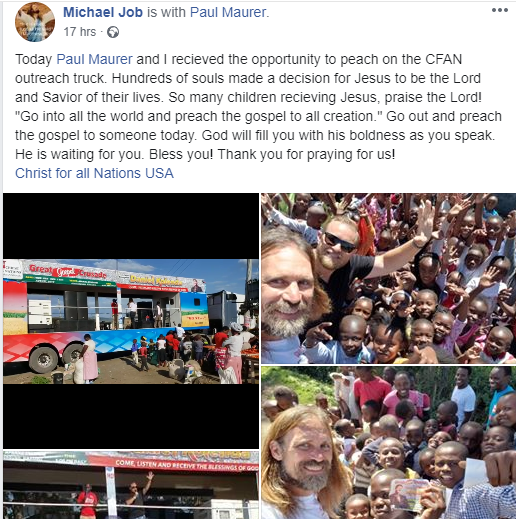Open the 17 hrs timestamp permalink
Screen dimensions: 516x519
(80, 32)
